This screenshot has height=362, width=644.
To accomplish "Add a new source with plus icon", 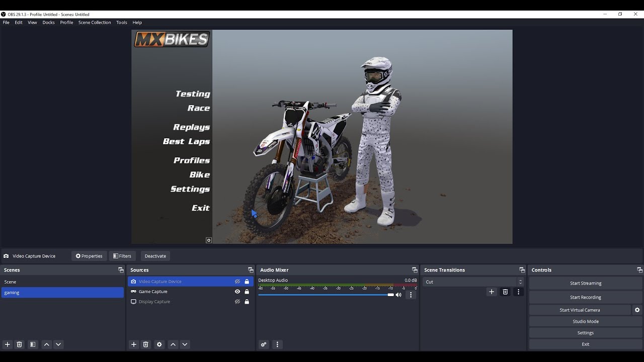I will tap(134, 344).
